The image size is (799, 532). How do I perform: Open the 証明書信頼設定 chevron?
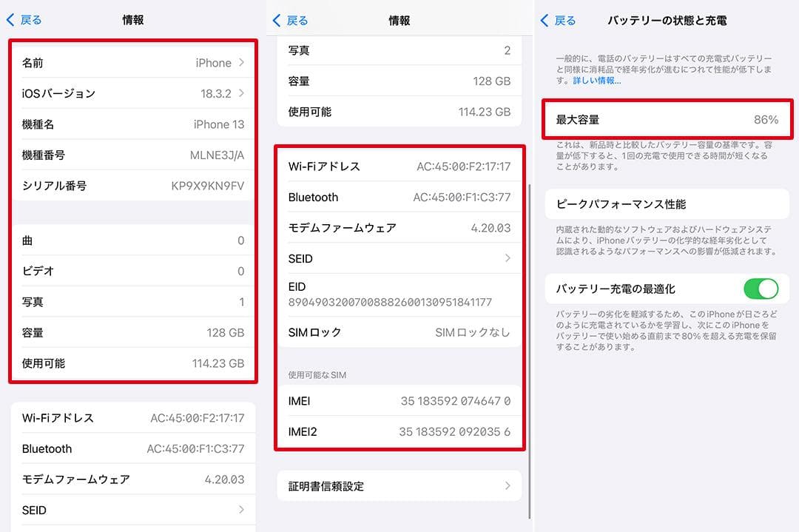[508, 485]
